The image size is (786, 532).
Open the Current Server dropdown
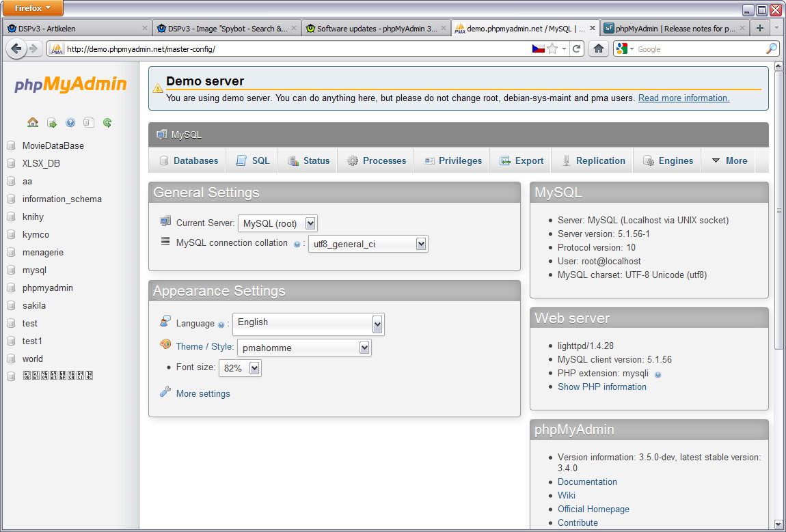click(x=277, y=223)
